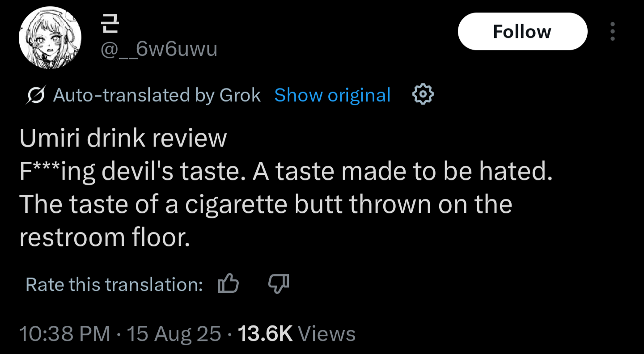View the 13.6K views count
This screenshot has height=354, width=644.
[265, 334]
